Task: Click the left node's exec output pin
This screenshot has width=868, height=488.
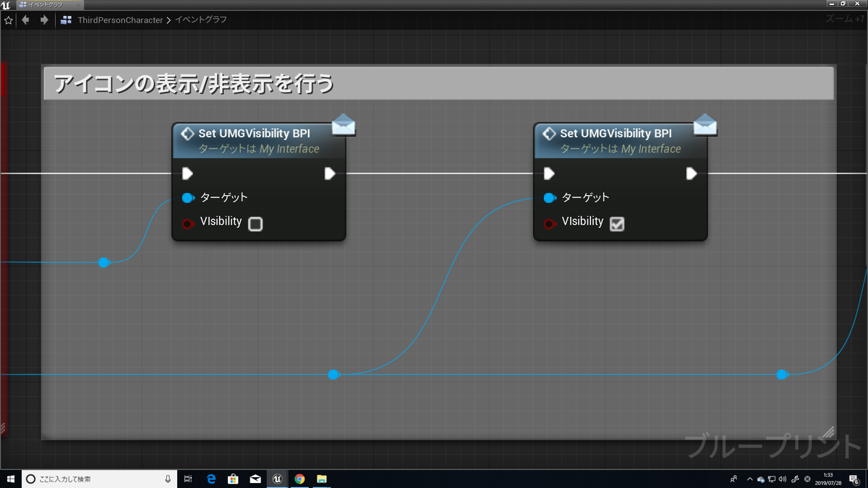Action: tap(330, 174)
